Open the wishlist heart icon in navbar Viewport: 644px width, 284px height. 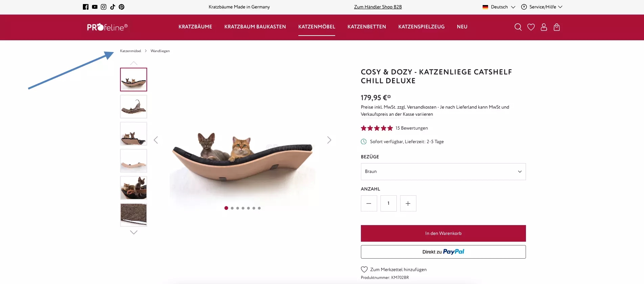pos(531,27)
